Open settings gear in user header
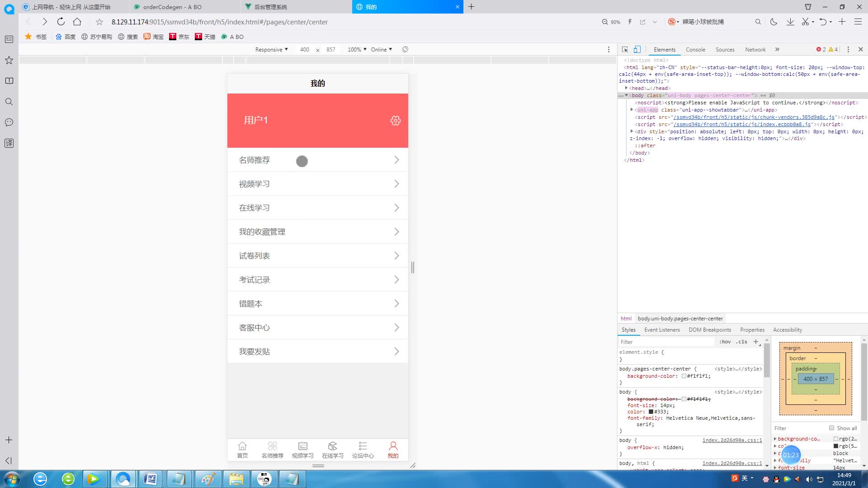This screenshot has width=868, height=488. (396, 121)
